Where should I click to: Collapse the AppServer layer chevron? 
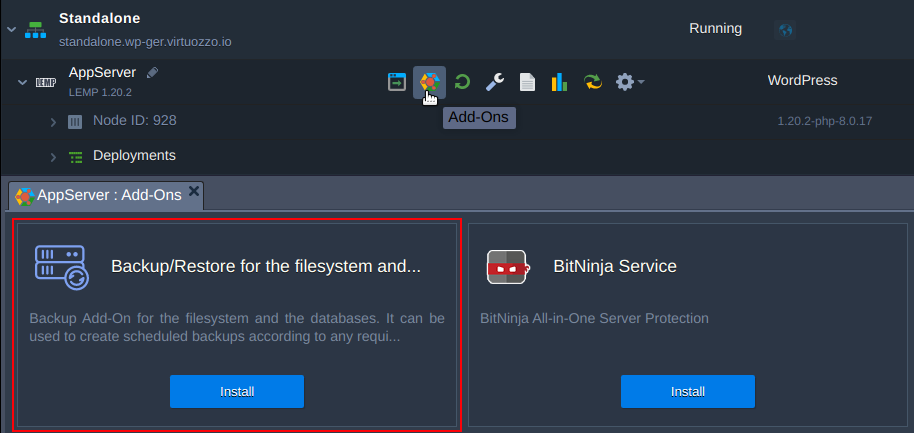coord(22,82)
